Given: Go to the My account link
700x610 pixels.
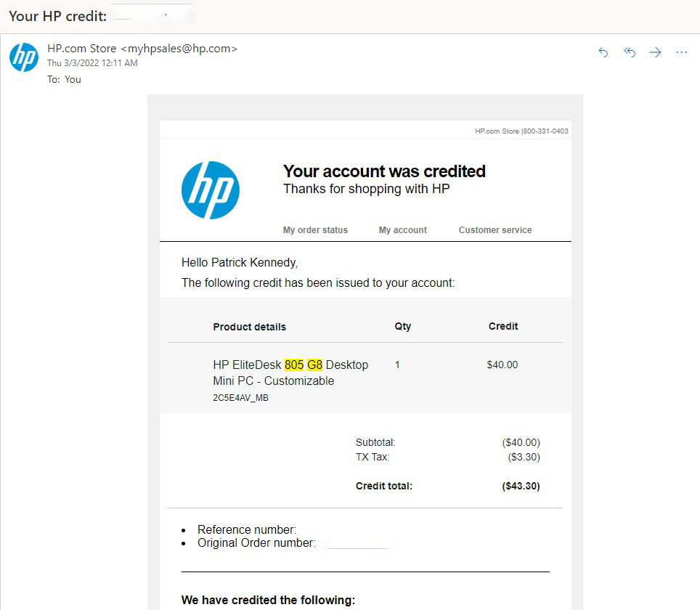Looking at the screenshot, I should (x=402, y=230).
